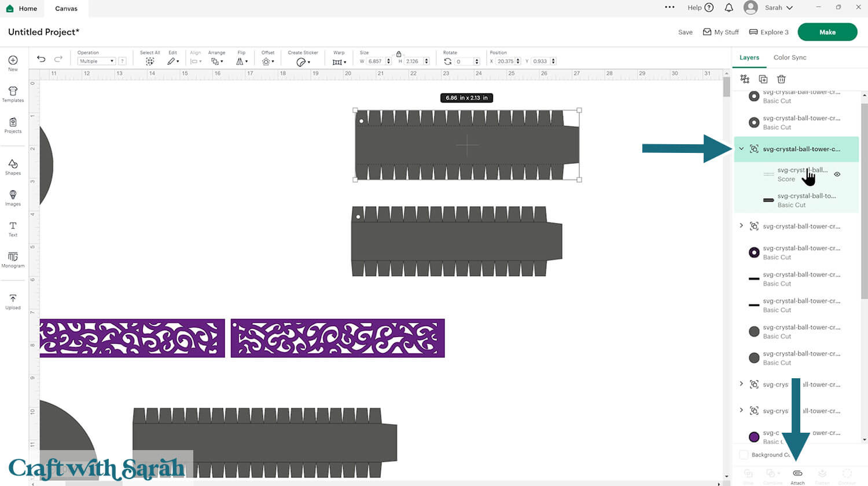This screenshot has width=868, height=486.
Task: Click the height H size field
Action: coord(413,61)
